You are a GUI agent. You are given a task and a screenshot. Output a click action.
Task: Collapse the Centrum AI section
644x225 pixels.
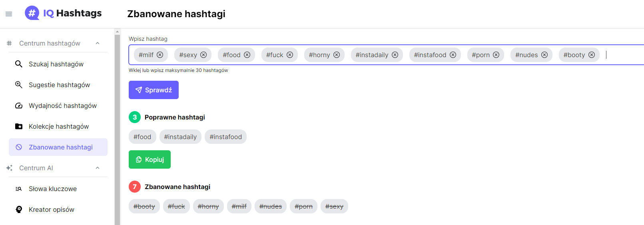[98, 168]
